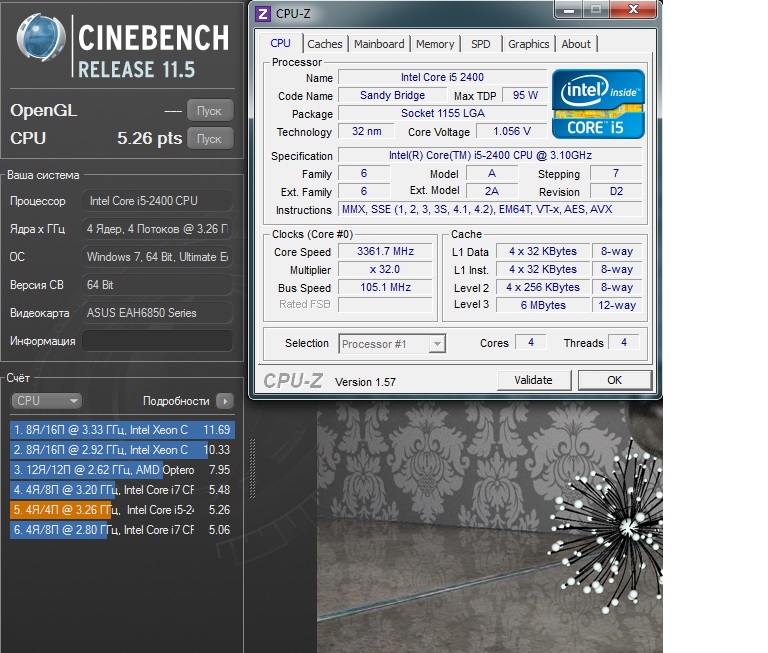The height and width of the screenshot is (653, 768).
Task: Click the Core Speed value 3361.7 MHz
Action: pos(385,251)
